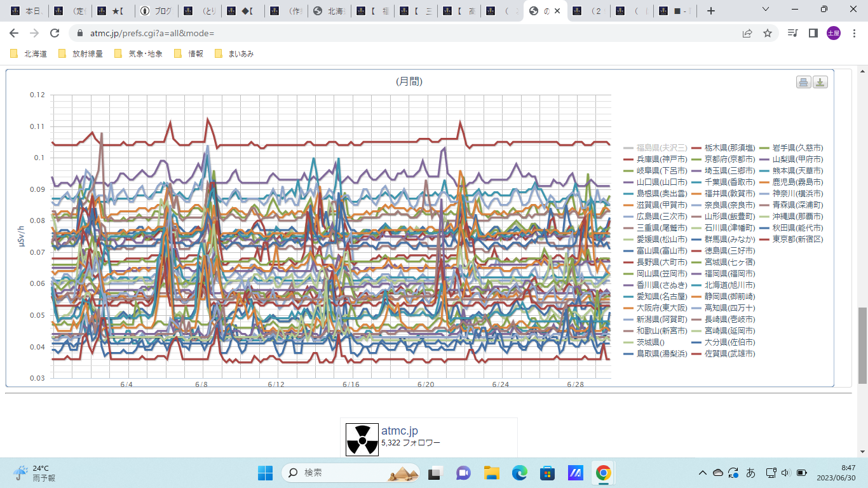View site information lock icon
This screenshot has height=488, width=868.
pos(81,33)
